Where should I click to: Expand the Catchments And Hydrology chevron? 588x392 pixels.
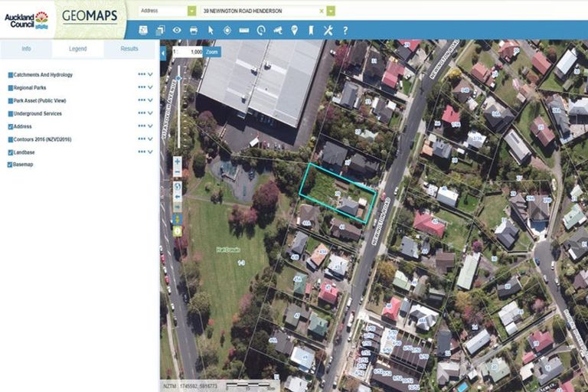(x=150, y=75)
